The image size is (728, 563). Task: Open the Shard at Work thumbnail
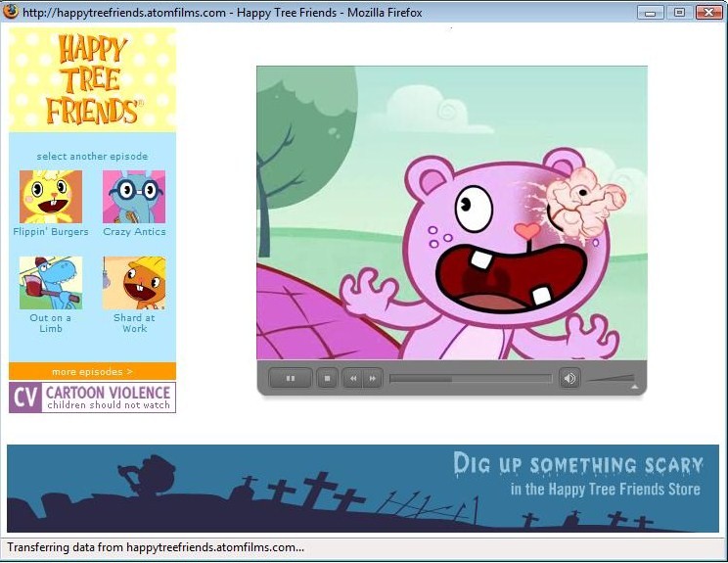point(134,283)
